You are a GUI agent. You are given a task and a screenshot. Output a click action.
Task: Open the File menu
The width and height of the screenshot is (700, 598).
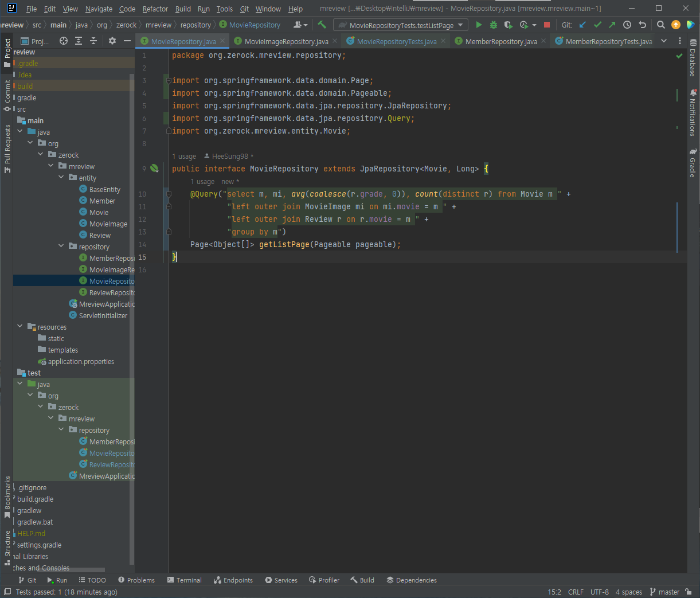pyautogui.click(x=32, y=9)
